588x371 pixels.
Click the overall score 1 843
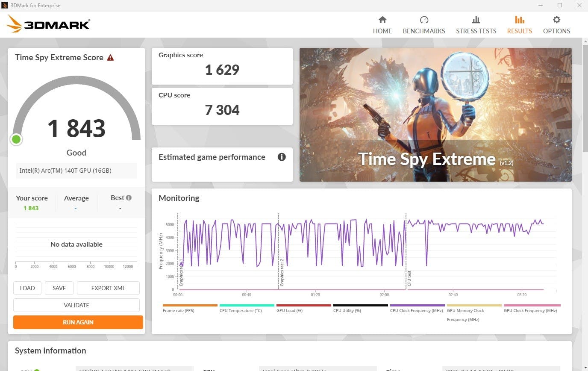pyautogui.click(x=76, y=128)
